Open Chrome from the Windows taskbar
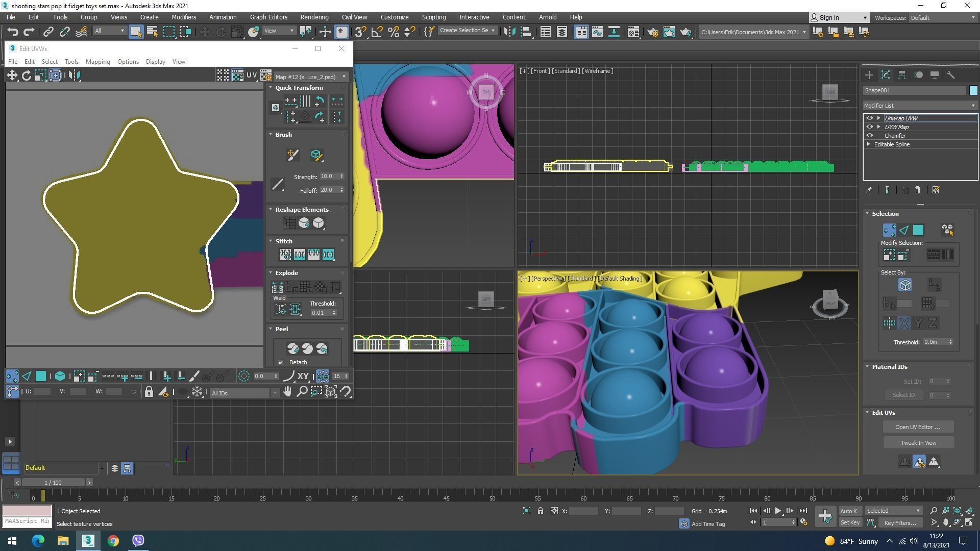 [x=113, y=541]
